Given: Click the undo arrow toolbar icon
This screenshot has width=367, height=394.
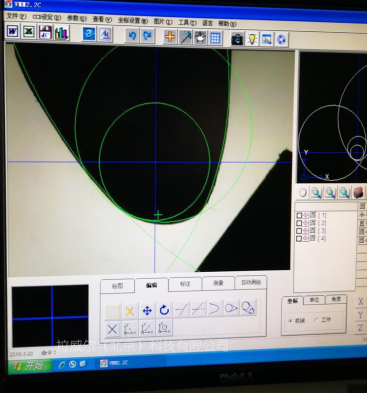Looking at the screenshot, I should 132,36.
